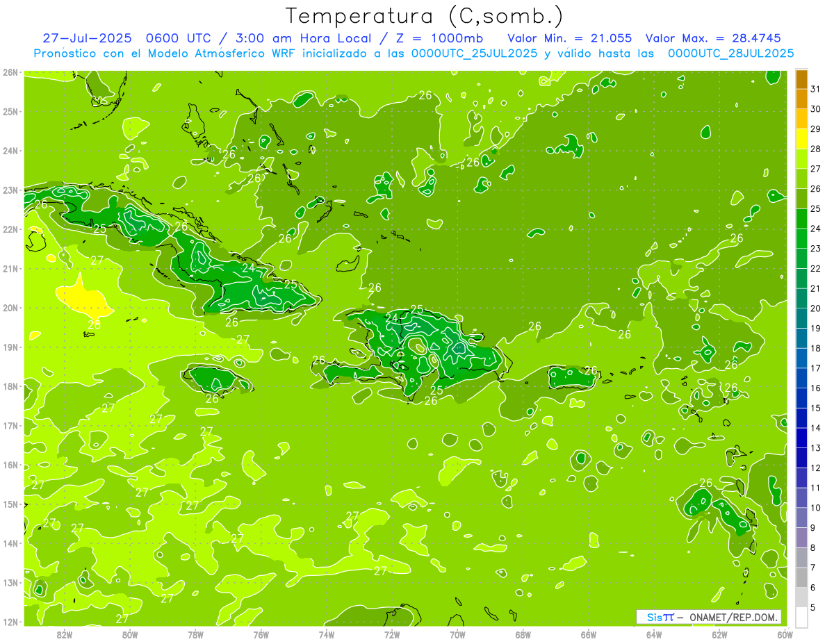Viewport: 834px width, 644px height.
Task: Click the amber swatch between 29 and 30
Action: click(x=801, y=119)
